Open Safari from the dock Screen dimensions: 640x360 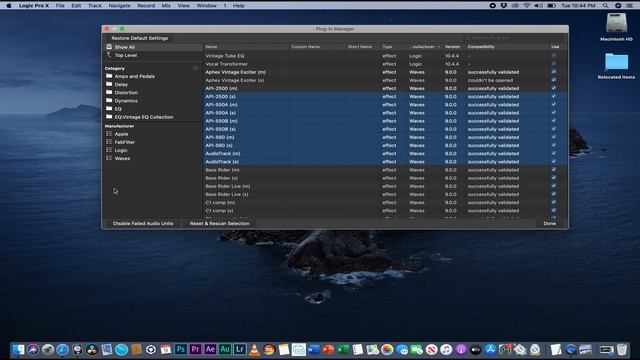62,349
